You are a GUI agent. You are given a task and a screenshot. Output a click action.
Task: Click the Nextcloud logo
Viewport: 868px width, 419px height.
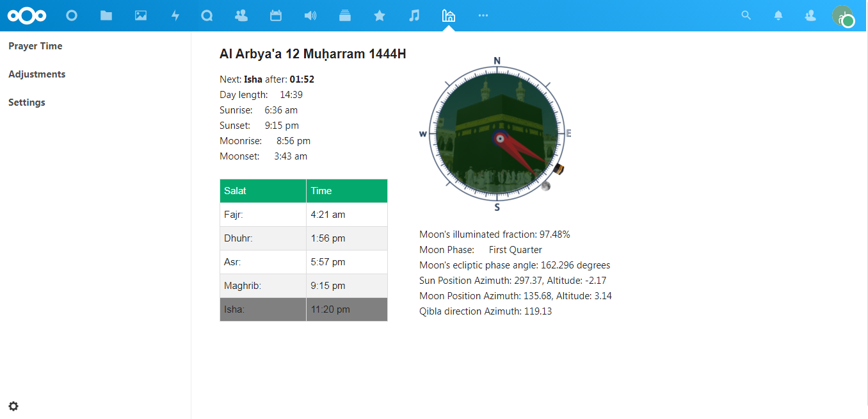(x=27, y=15)
